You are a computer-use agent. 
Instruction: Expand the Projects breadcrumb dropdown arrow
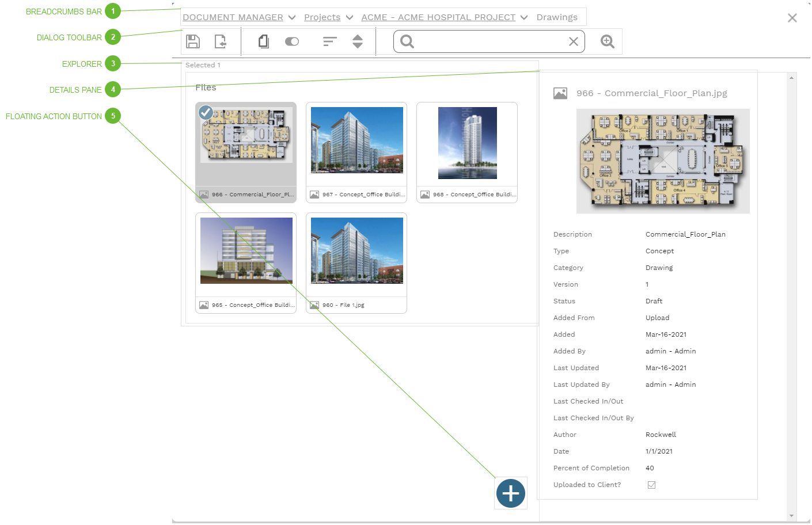click(350, 18)
